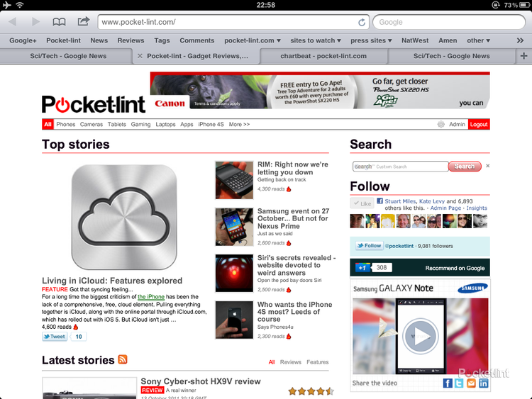Image resolution: width=532 pixels, height=399 pixels.
Task: Open the RIM BlackBerry story thumbnail
Action: (234, 180)
